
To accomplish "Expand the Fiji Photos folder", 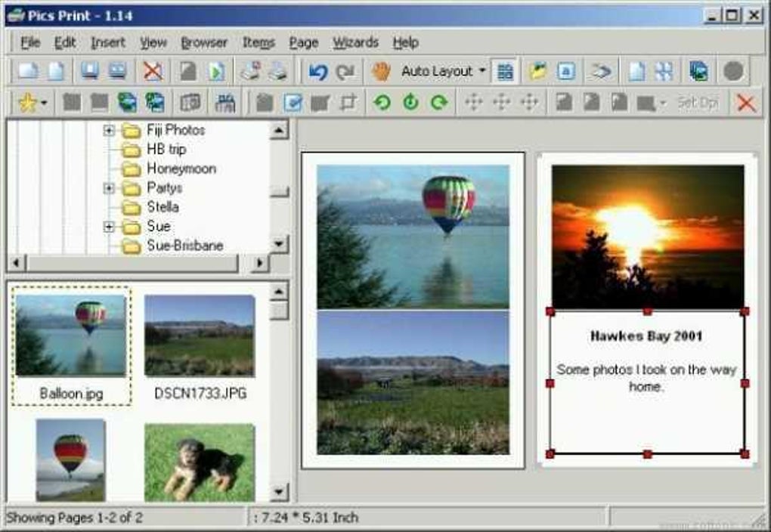I will pyautogui.click(x=109, y=130).
